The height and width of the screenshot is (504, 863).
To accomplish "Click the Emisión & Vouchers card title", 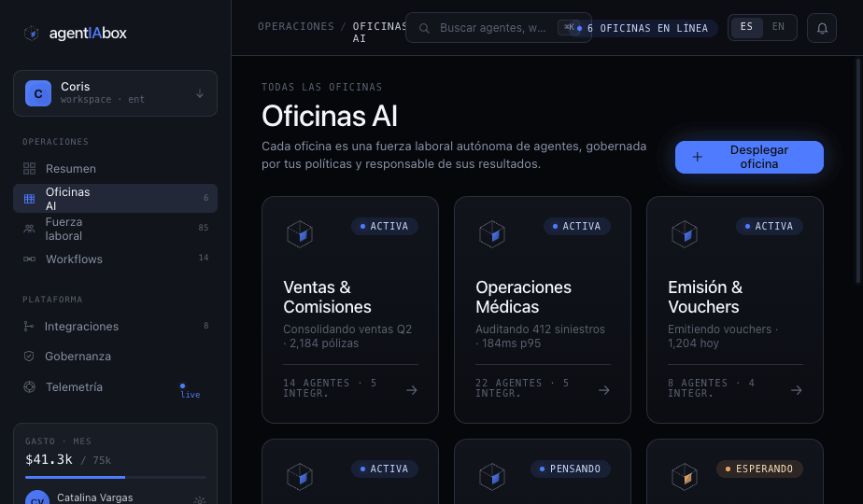I will click(705, 297).
